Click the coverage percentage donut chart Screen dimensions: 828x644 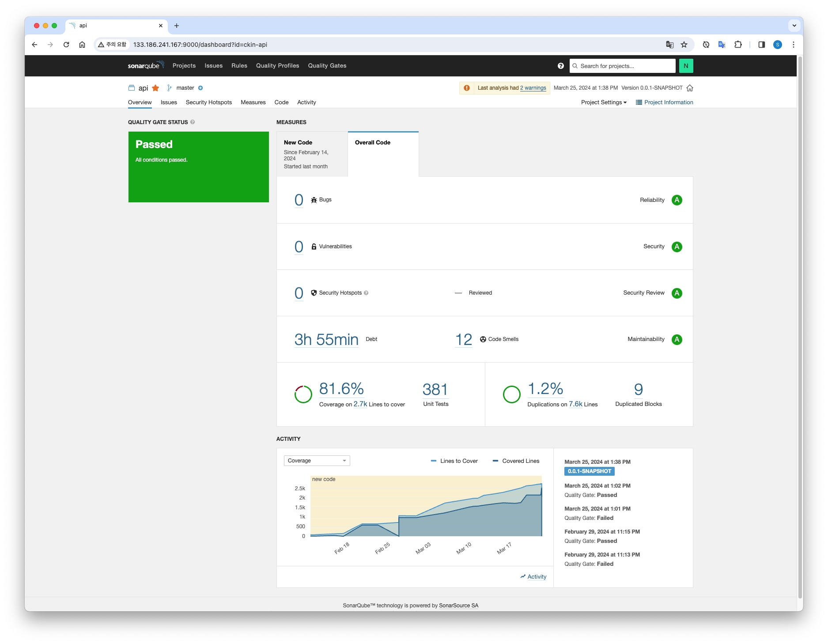tap(303, 394)
